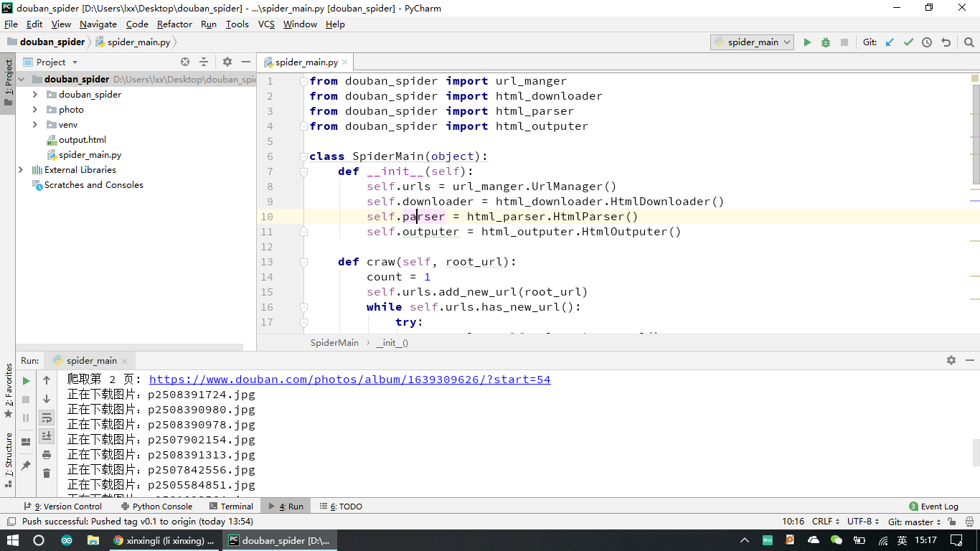Open Search Everywhere magnifier icon
The width and height of the screenshot is (980, 551).
pos(969,42)
